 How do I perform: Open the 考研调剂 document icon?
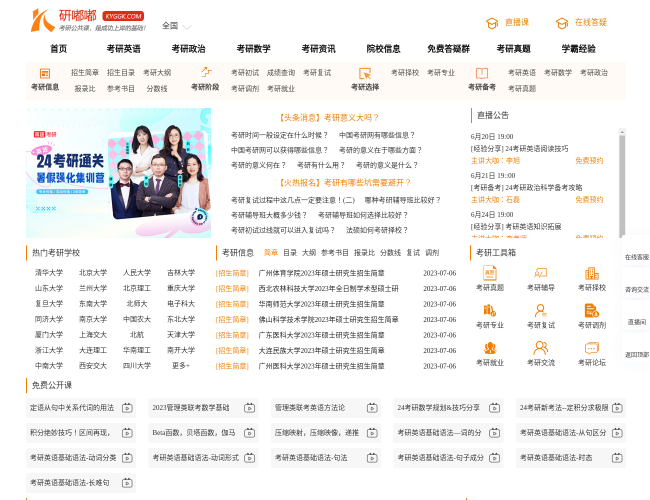[592, 310]
